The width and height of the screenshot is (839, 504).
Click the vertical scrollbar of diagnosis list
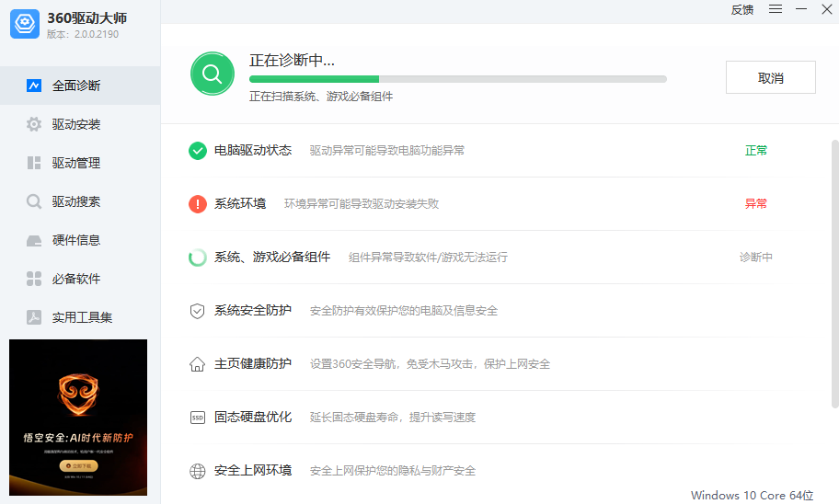834,274
